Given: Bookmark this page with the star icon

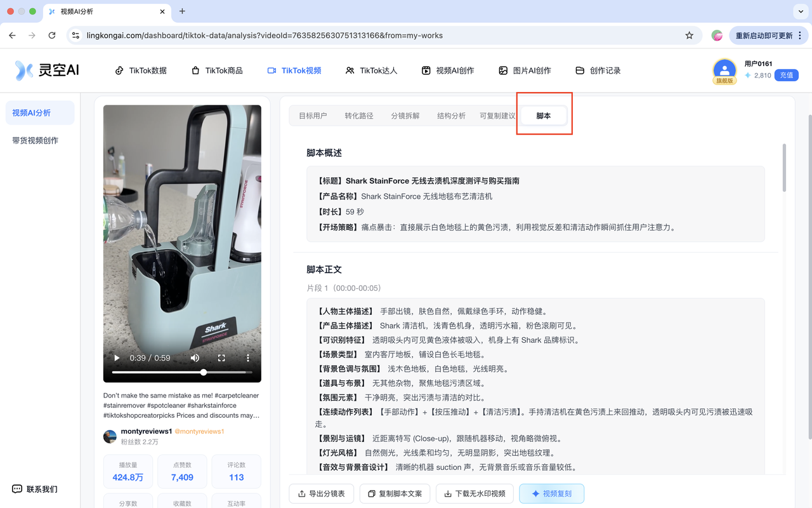Looking at the screenshot, I should (x=690, y=36).
